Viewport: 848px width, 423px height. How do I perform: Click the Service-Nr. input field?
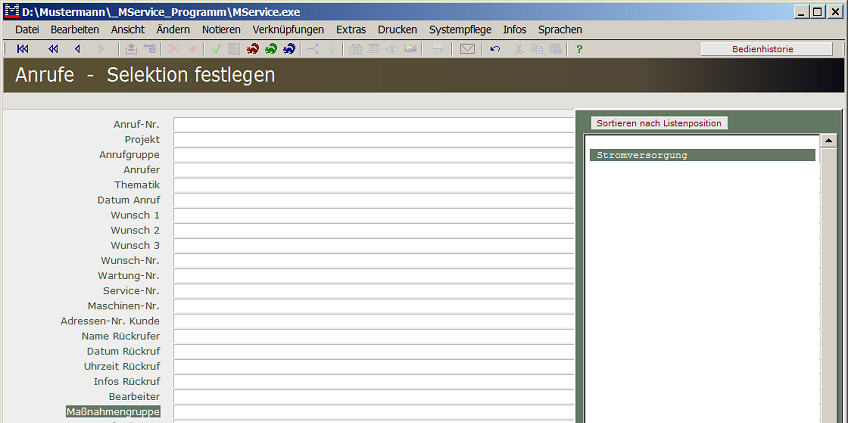pos(374,291)
